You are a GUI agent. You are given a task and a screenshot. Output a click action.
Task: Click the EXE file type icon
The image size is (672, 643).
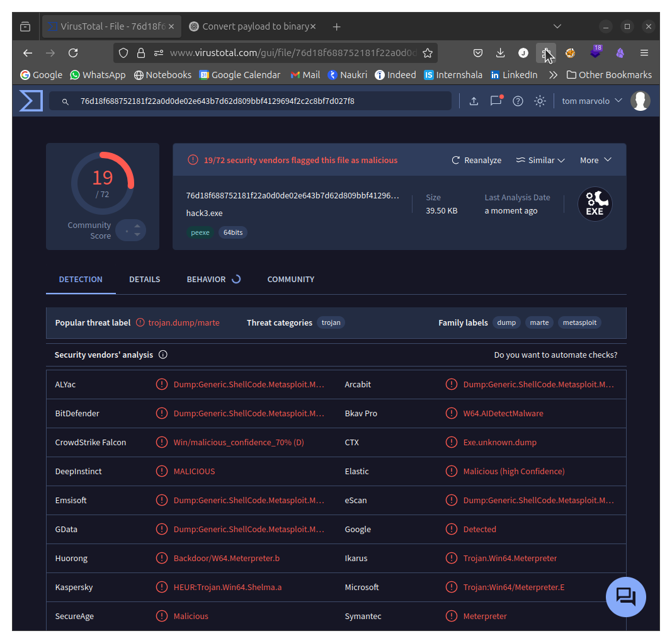pos(595,204)
